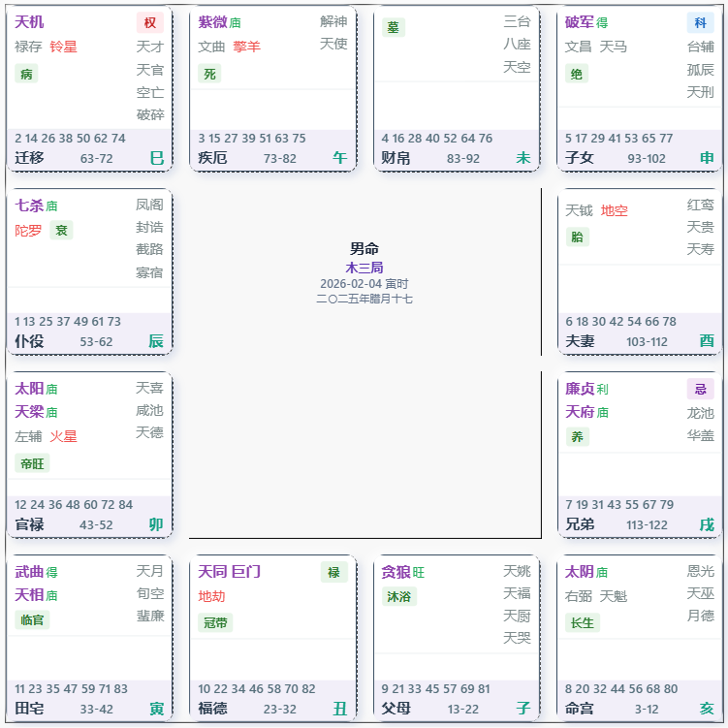Select the 帝旺 tag in the 官禄 palace
The width and height of the screenshot is (728, 728).
click(32, 463)
